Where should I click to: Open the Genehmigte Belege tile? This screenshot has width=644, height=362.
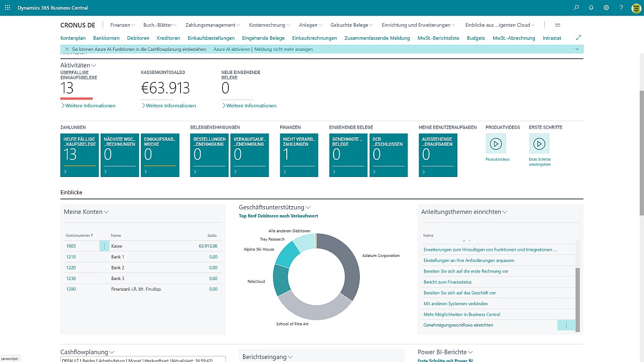(x=348, y=155)
